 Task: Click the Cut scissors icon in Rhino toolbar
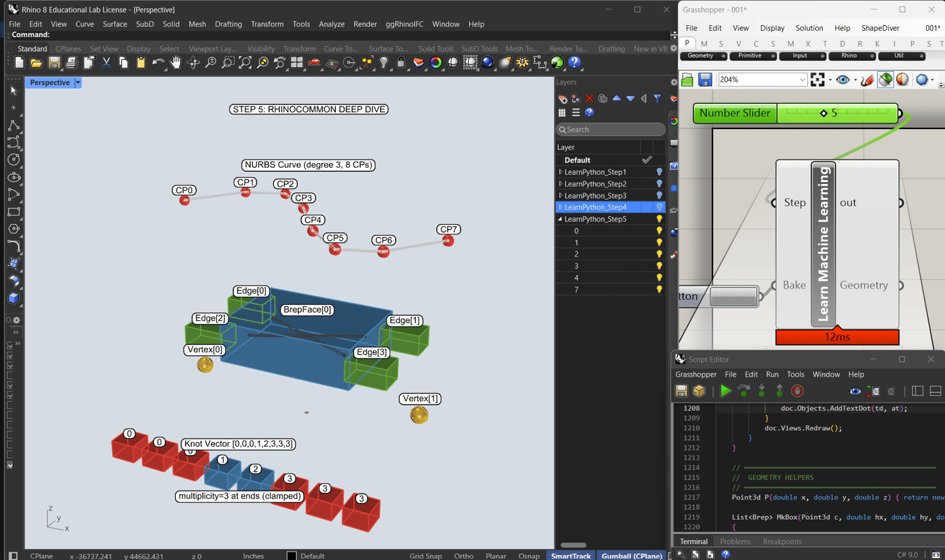106,62
